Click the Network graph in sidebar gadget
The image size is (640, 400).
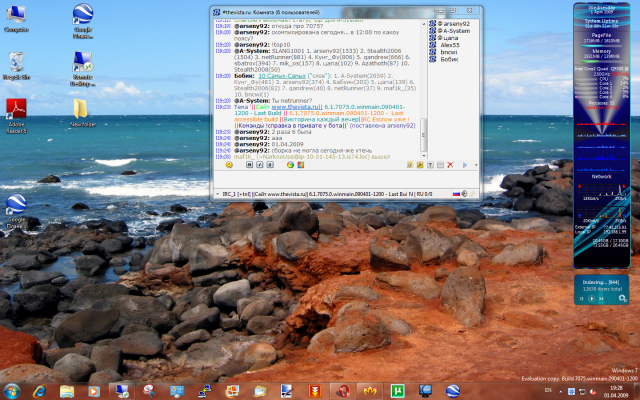602,191
